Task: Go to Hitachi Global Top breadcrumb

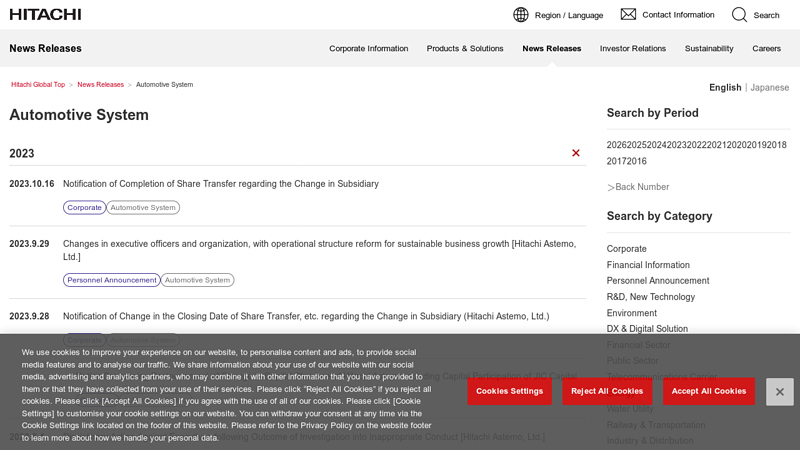Action: tap(38, 85)
